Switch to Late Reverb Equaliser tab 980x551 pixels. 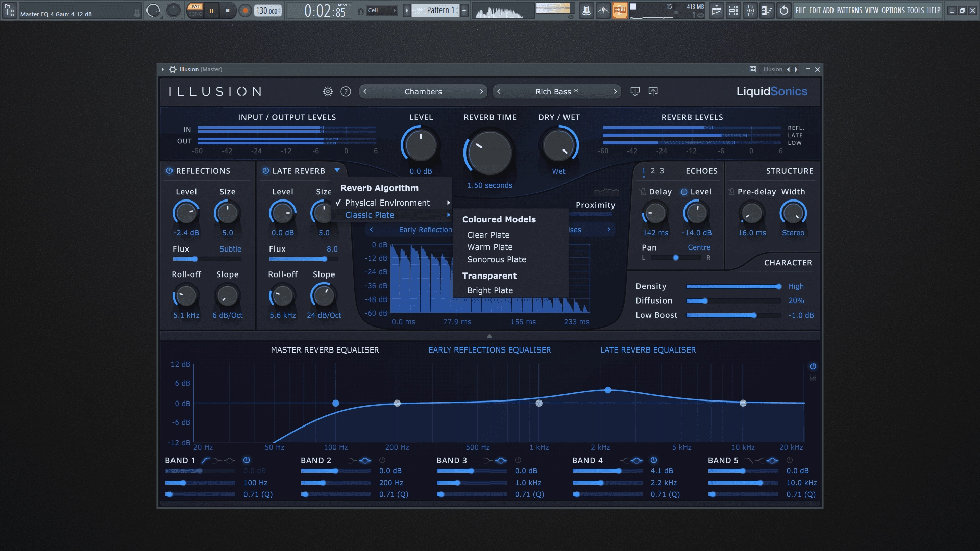648,350
